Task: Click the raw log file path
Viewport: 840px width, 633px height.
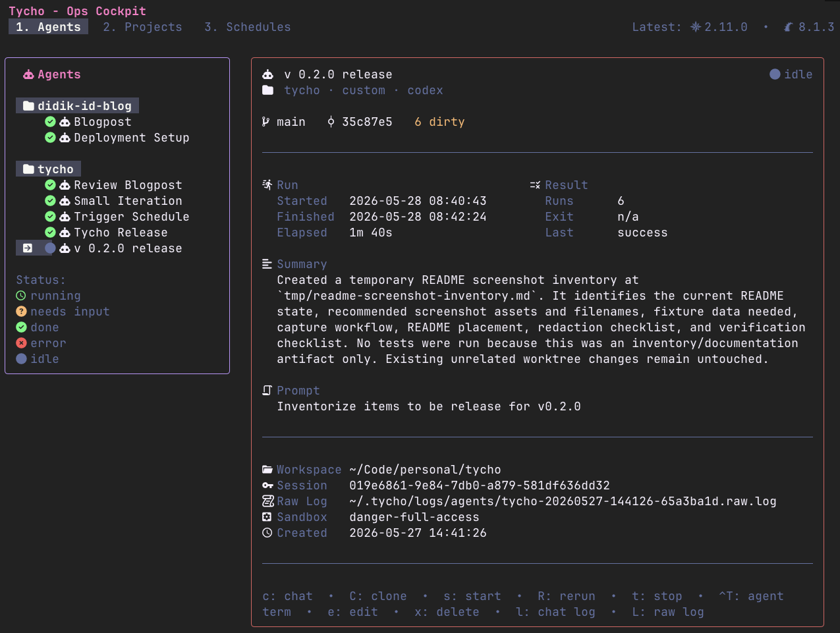Action: pos(563,501)
